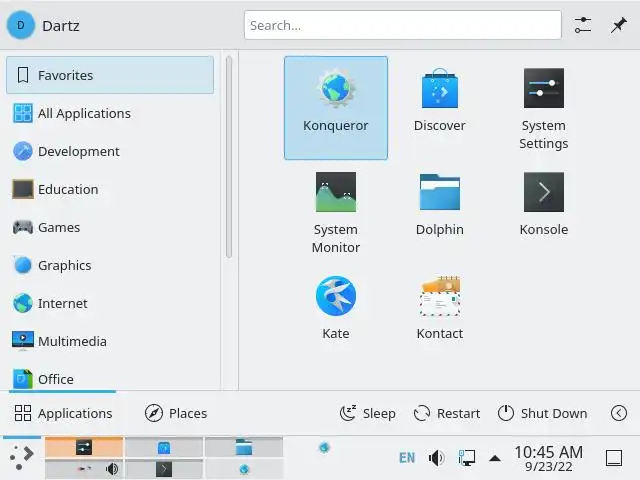Select the Favorites category
This screenshot has height=480, width=640.
110,75
